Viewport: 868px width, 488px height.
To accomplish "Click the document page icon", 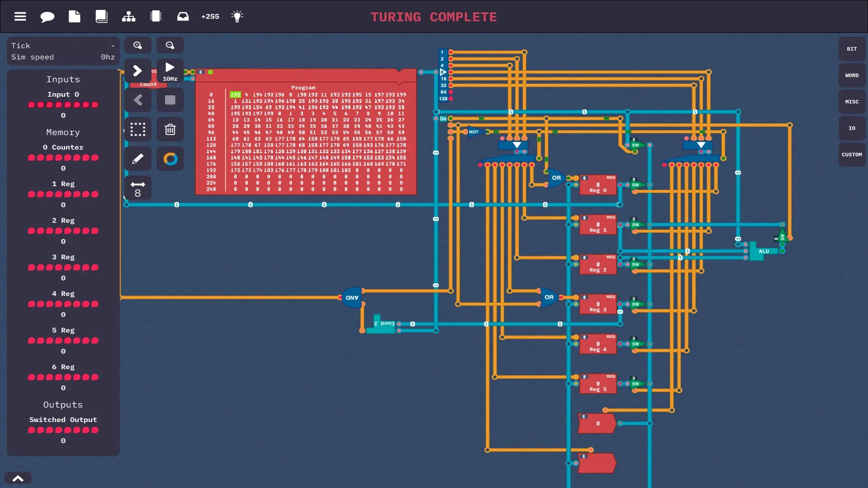I will click(x=75, y=17).
